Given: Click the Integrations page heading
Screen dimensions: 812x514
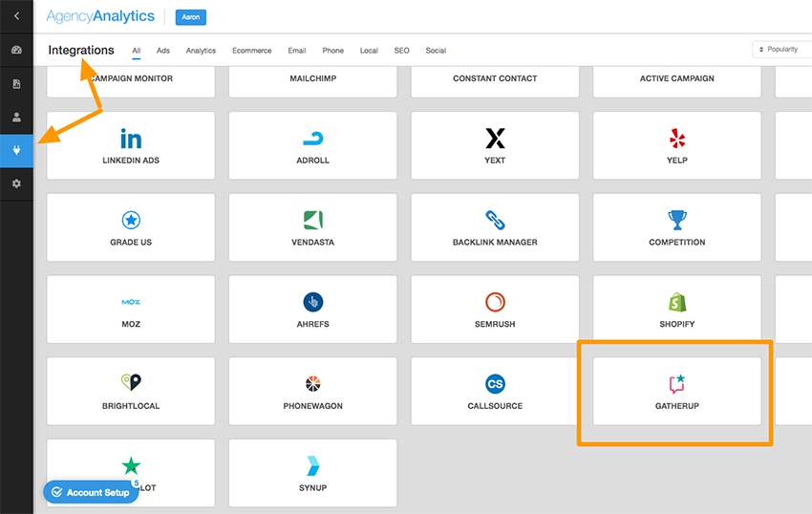Looking at the screenshot, I should [81, 51].
